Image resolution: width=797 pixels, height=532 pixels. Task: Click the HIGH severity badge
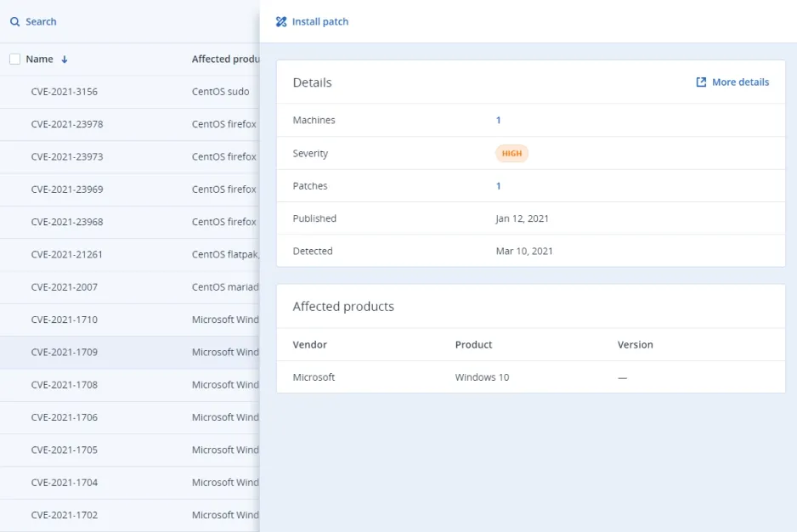point(512,154)
